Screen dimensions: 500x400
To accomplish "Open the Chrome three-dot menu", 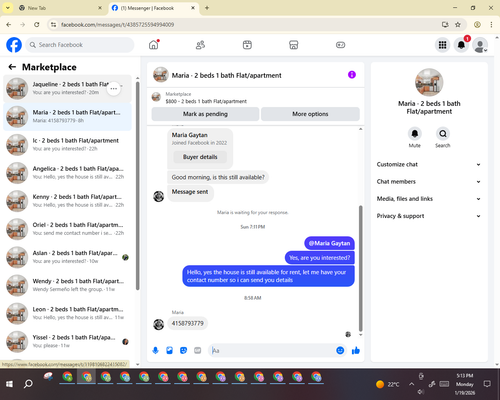I will point(491,25).
